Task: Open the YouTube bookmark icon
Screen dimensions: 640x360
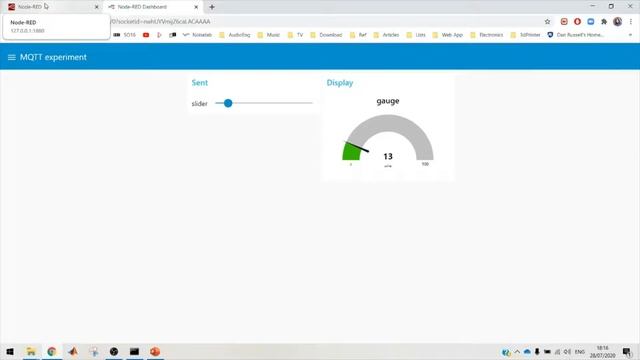Action: [x=146, y=35]
